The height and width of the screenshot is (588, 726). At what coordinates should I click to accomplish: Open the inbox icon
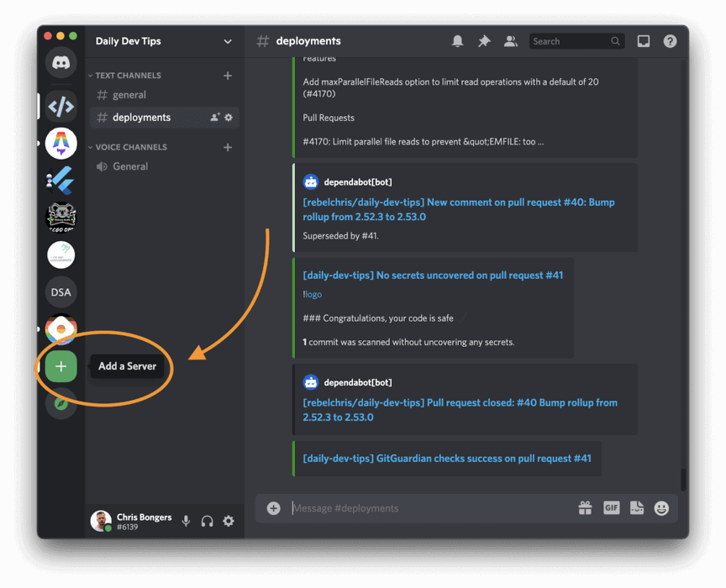pos(644,41)
